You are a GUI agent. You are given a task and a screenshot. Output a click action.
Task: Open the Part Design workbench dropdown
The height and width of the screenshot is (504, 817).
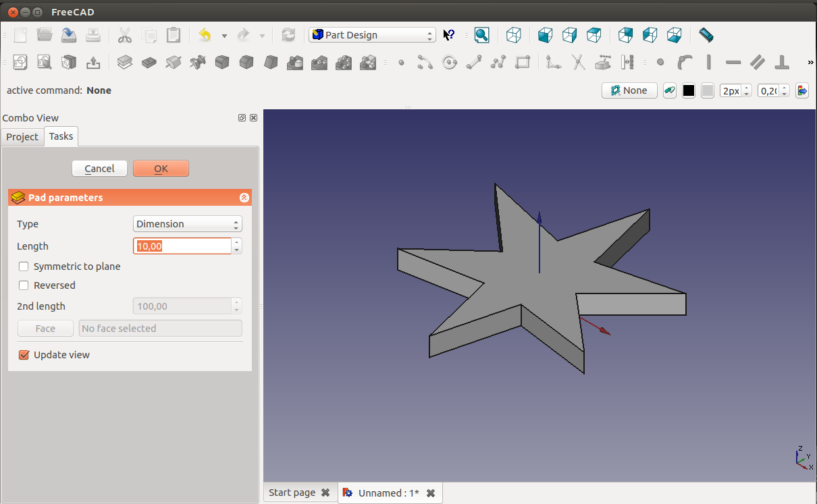372,35
